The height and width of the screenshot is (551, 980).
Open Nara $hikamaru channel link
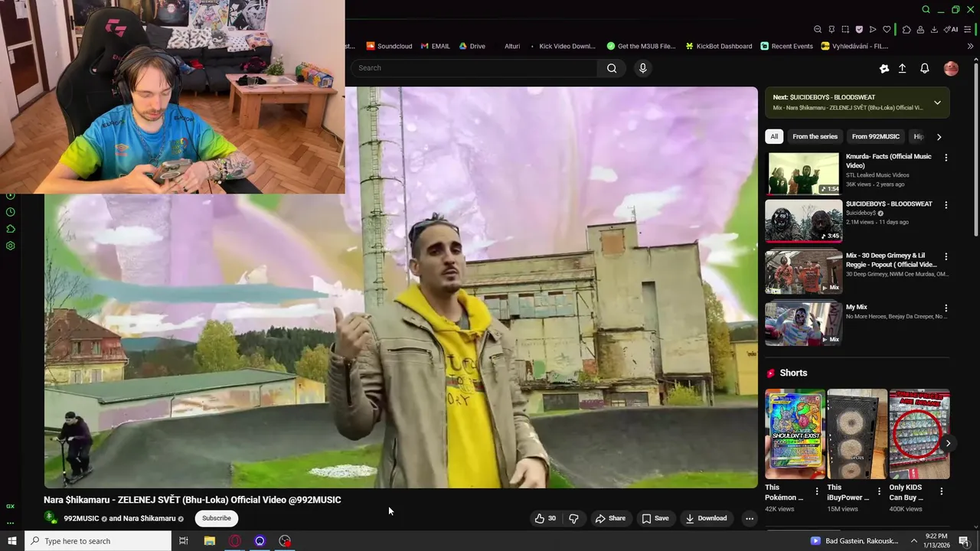coord(149,519)
